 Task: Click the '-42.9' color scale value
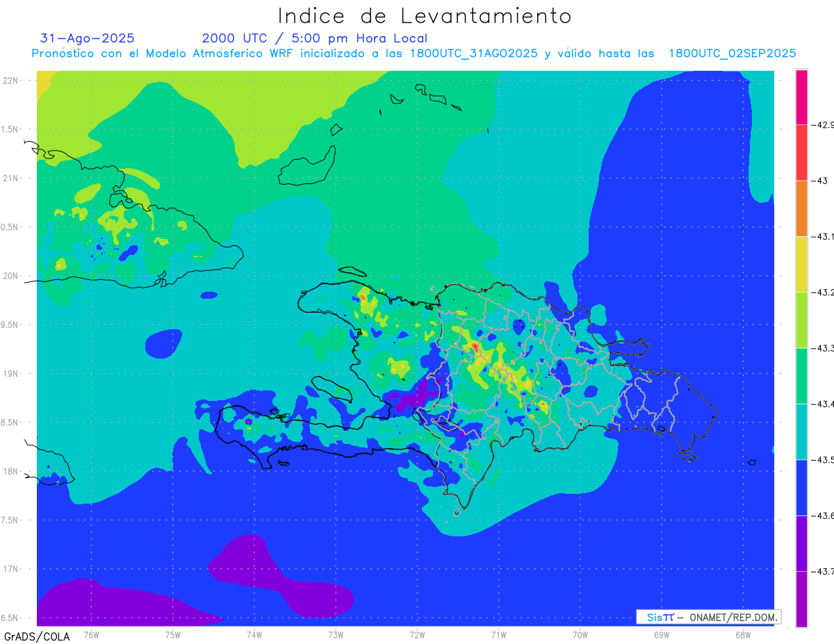point(822,125)
